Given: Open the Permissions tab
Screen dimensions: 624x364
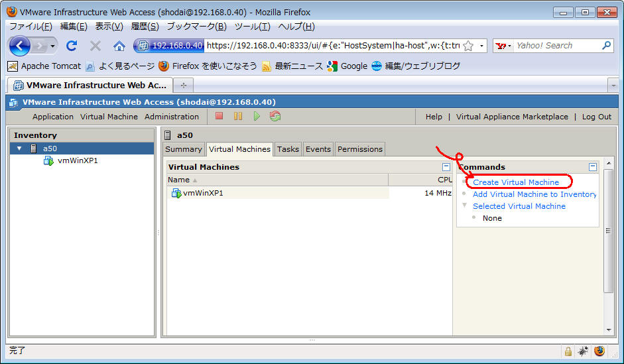Looking at the screenshot, I should pos(360,149).
